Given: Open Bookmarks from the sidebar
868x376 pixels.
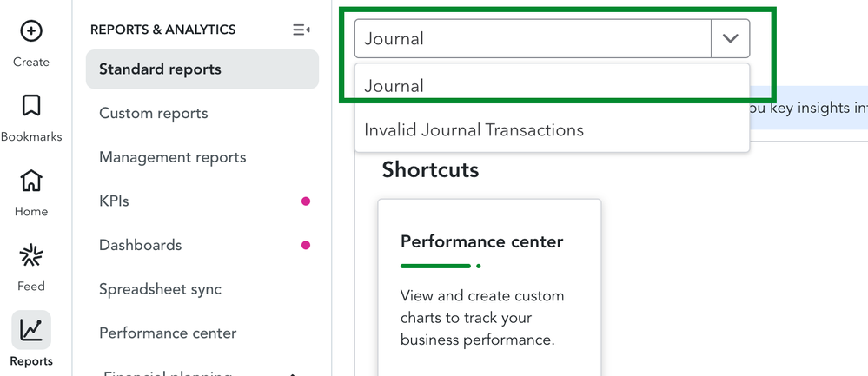Looking at the screenshot, I should point(31,106).
